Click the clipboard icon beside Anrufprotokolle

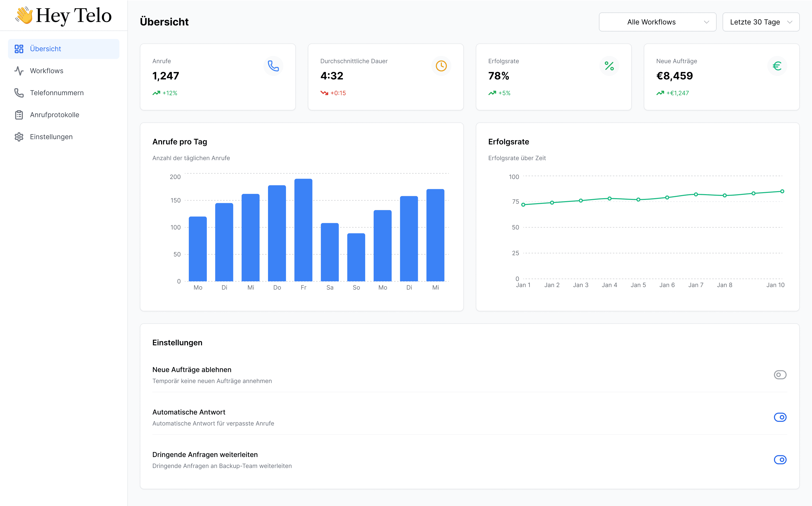(19, 115)
